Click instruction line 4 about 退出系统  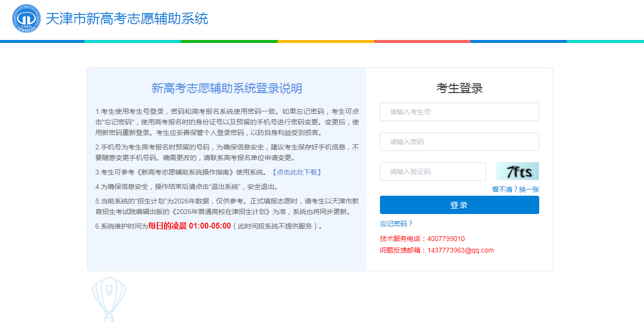pyautogui.click(x=187, y=187)
